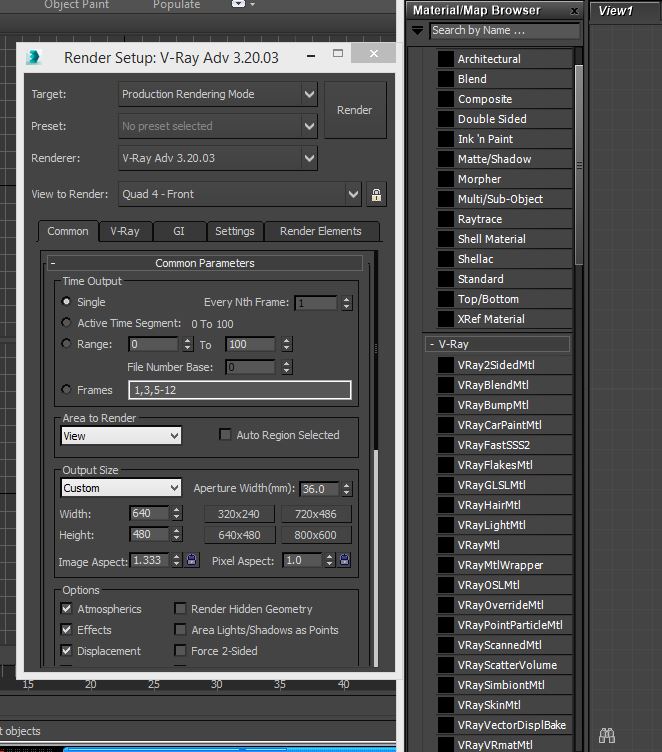This screenshot has height=752, width=662.
Task: Click the VRayMtlWrapper swatch icon
Action: [446, 565]
